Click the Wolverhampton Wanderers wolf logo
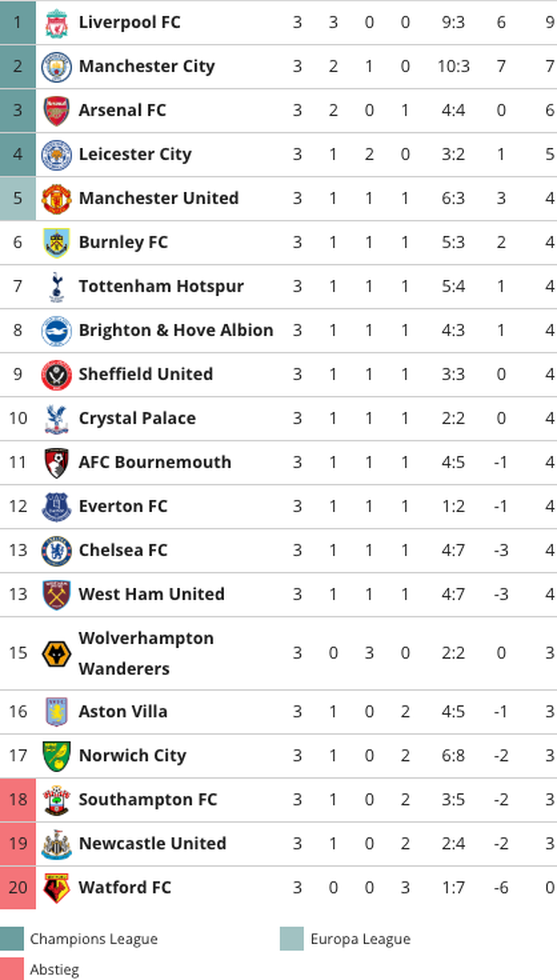 [56, 654]
